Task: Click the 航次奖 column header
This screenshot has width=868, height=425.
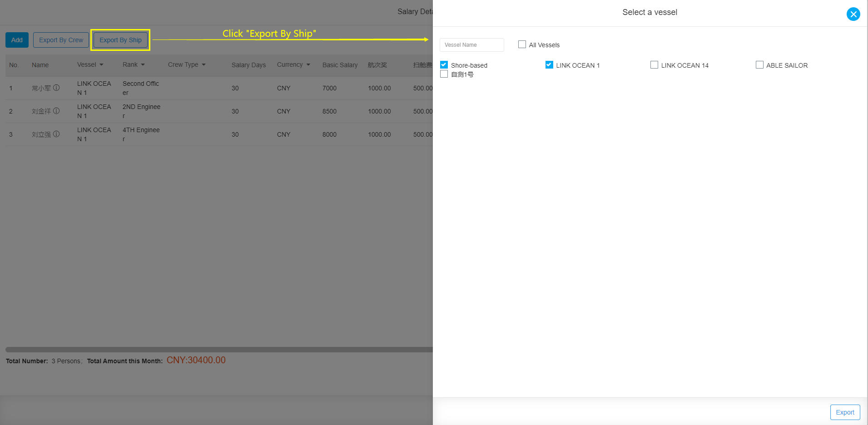Action: [x=377, y=65]
